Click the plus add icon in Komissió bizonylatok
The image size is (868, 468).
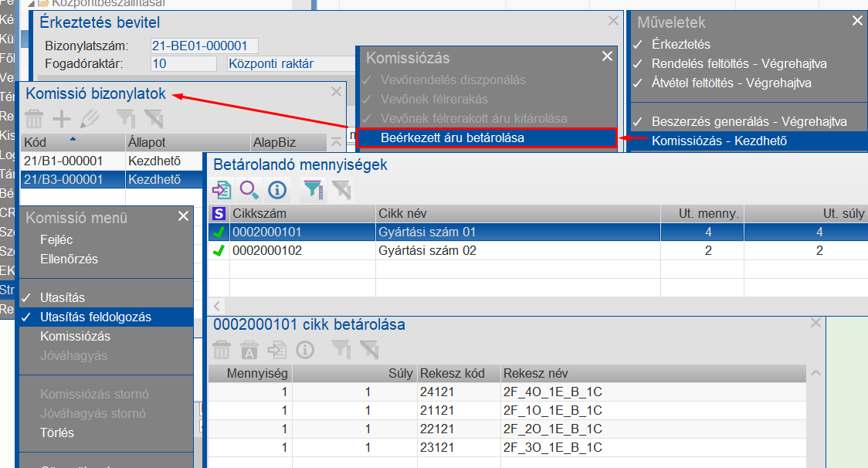(x=62, y=118)
